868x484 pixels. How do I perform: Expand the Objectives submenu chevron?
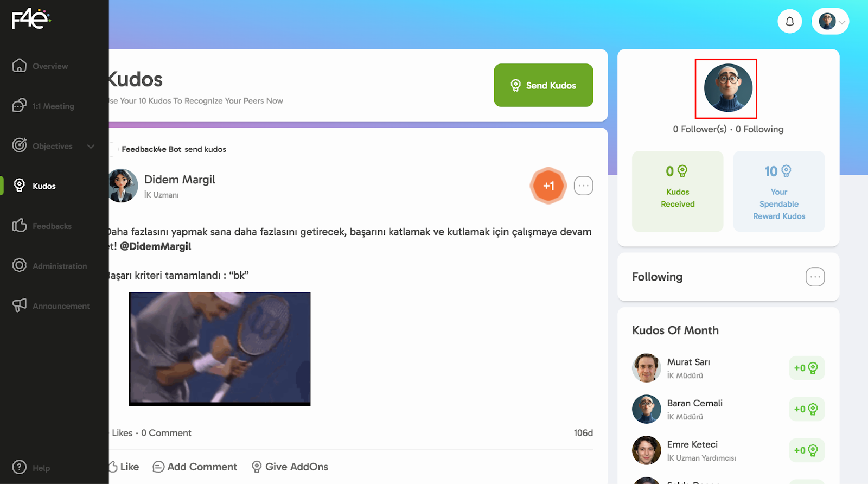pyautogui.click(x=91, y=146)
